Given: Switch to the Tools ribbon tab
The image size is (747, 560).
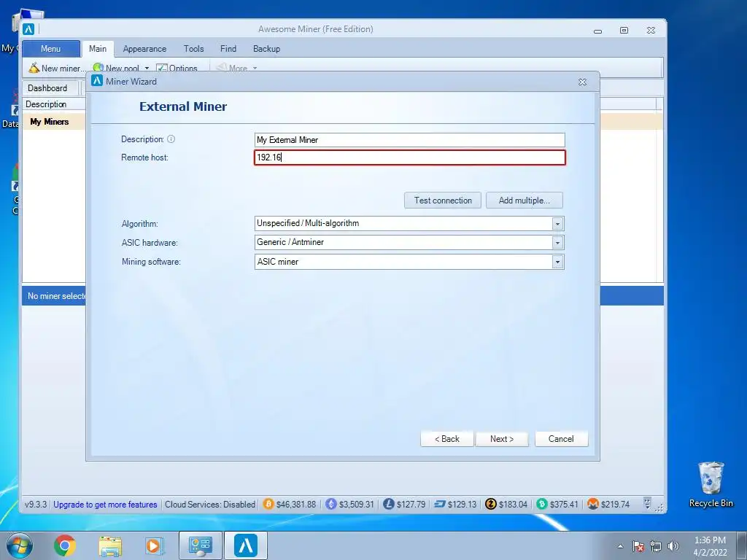Looking at the screenshot, I should 194,49.
